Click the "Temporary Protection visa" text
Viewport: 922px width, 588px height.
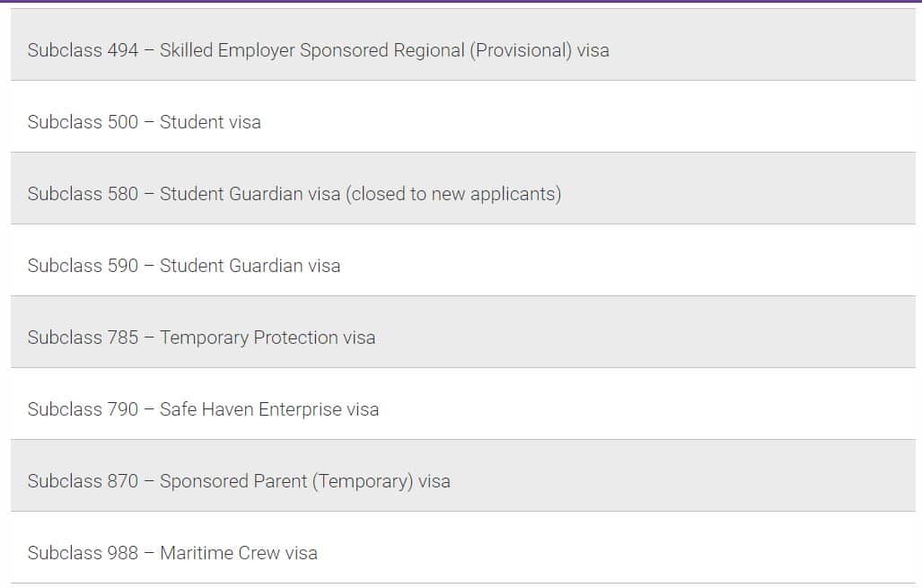click(x=268, y=338)
